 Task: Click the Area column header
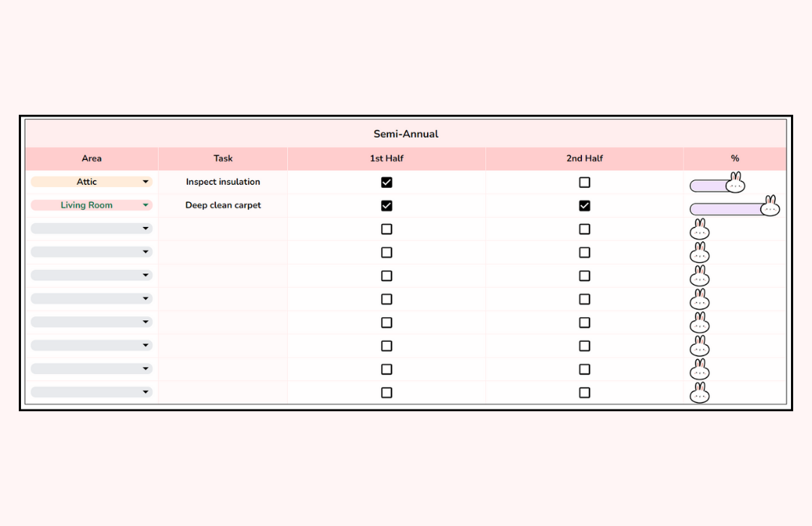(x=92, y=159)
